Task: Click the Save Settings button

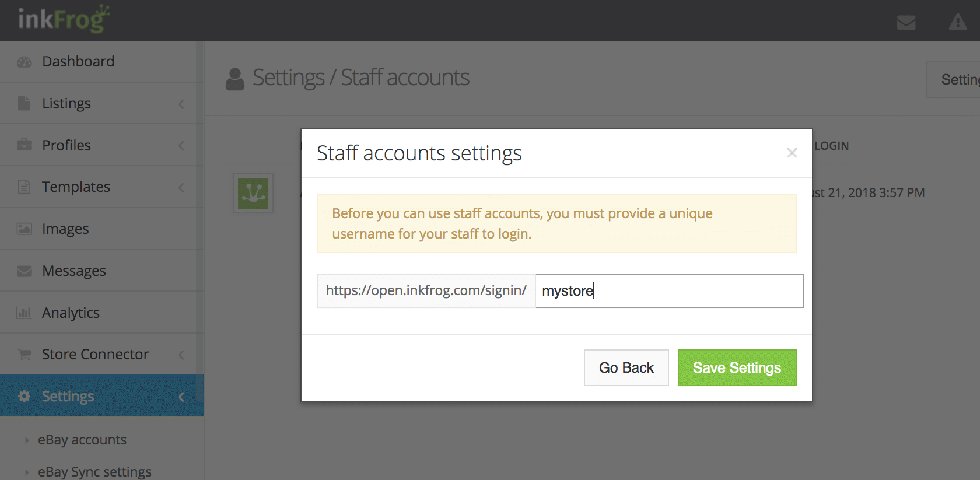Action: point(737,368)
